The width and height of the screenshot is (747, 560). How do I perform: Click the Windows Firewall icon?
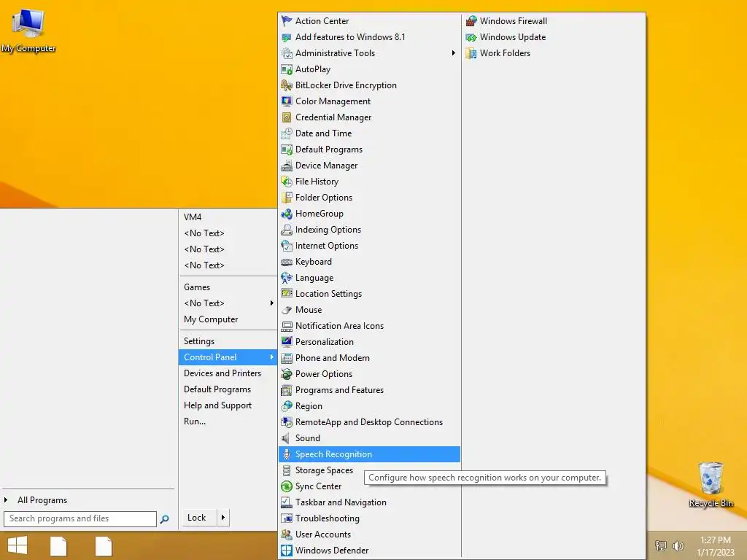pyautogui.click(x=471, y=21)
